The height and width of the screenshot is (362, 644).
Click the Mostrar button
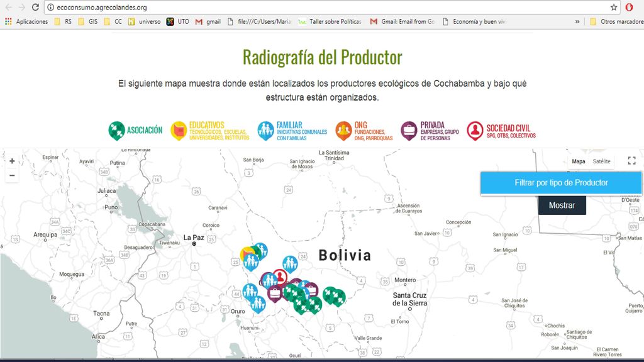click(562, 206)
